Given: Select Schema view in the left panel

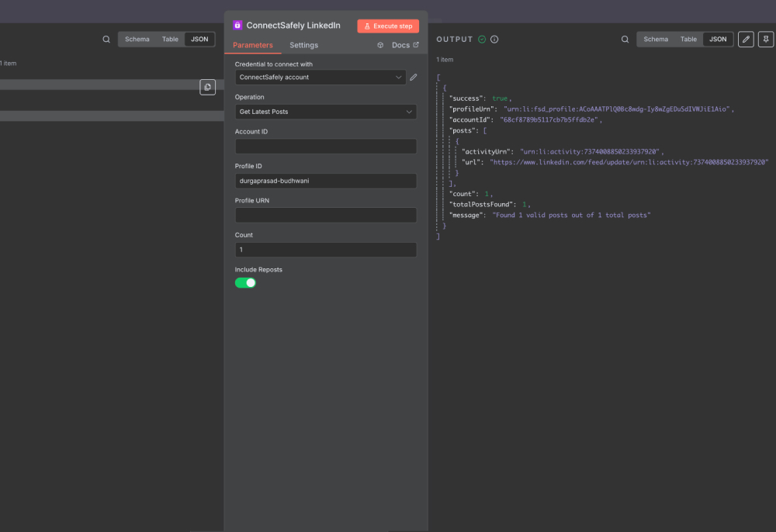Looking at the screenshot, I should pyautogui.click(x=137, y=38).
